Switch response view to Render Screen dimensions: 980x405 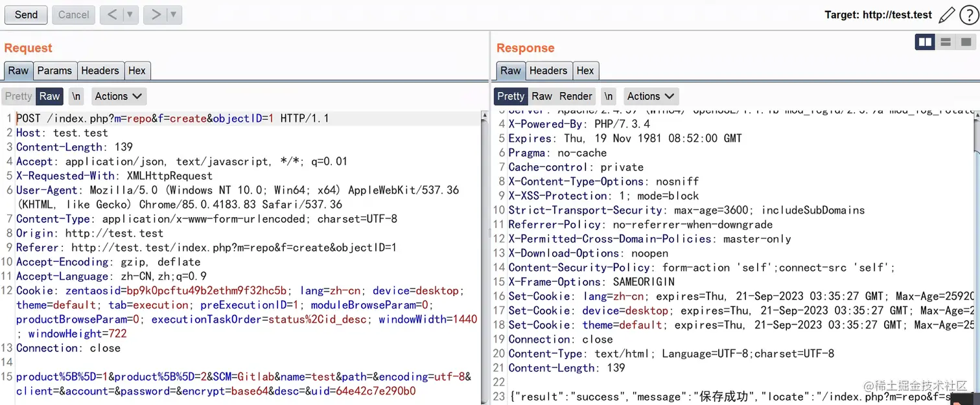576,97
